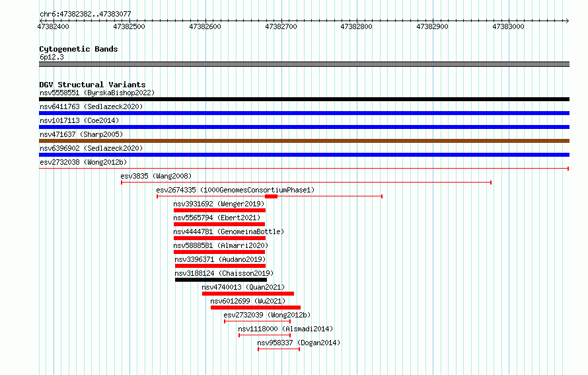This screenshot has width=588, height=375.
Task: Click the esv3835 (Wang2008) label
Action: tap(156, 176)
